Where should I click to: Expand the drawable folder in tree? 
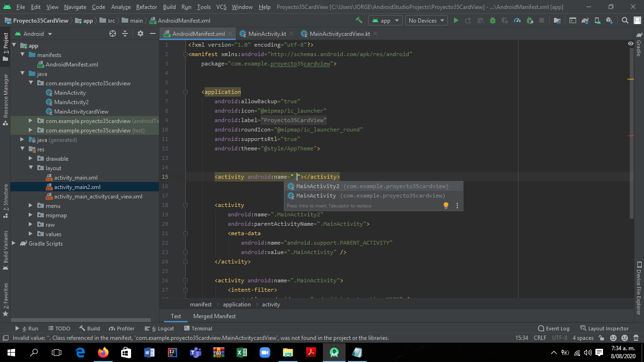tap(32, 159)
